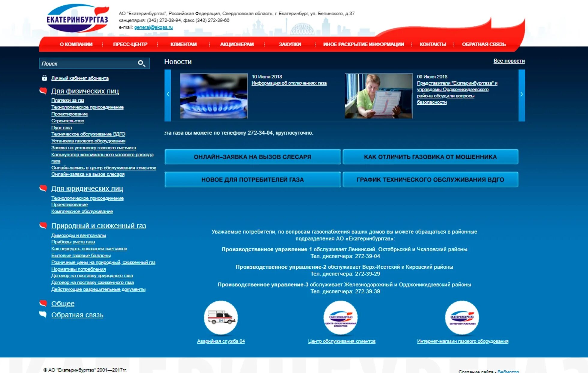The image size is (588, 373).
Task: Click the search magnifier icon
Action: 142,63
